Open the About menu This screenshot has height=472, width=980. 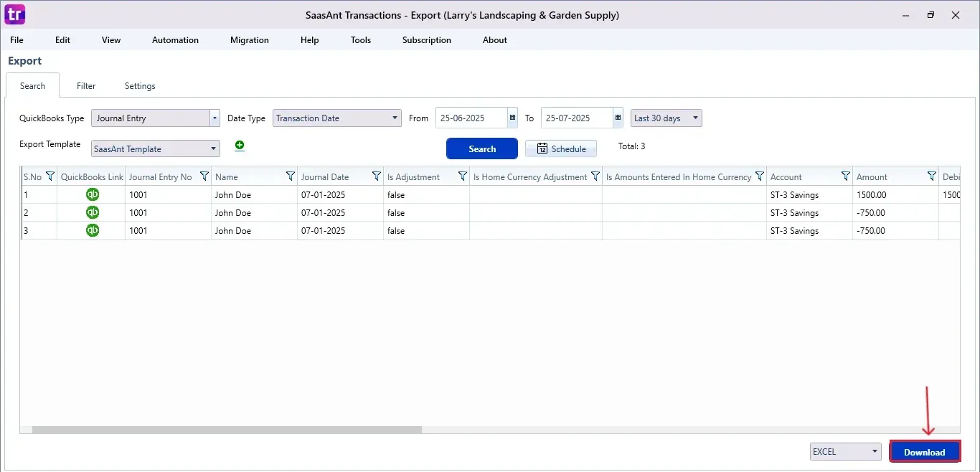pos(495,40)
